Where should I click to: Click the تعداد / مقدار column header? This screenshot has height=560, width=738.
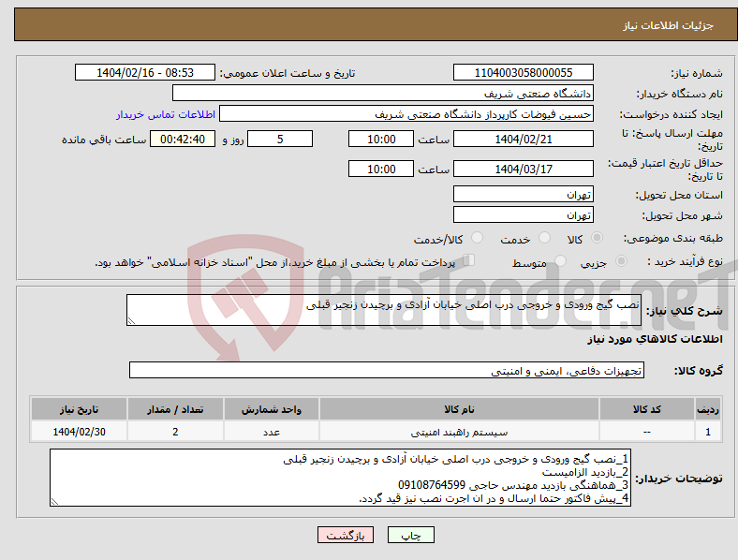tap(175, 409)
